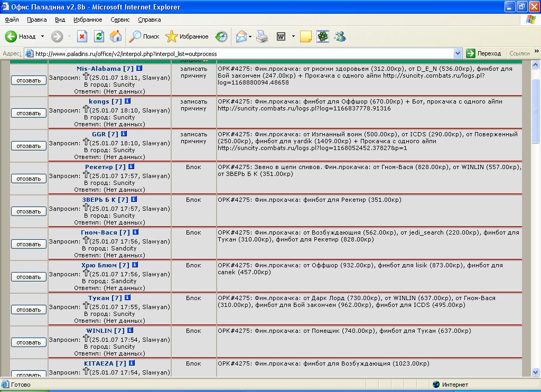Image resolution: width=541 pixels, height=392 pixels.
Task: Open the Mail envelope icon
Action: click(241, 36)
